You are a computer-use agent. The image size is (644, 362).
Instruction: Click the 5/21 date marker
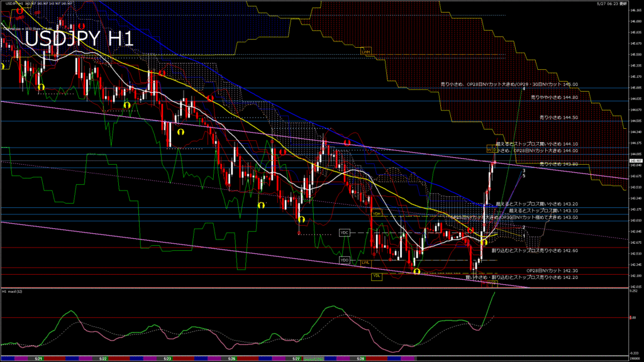coord(38,359)
